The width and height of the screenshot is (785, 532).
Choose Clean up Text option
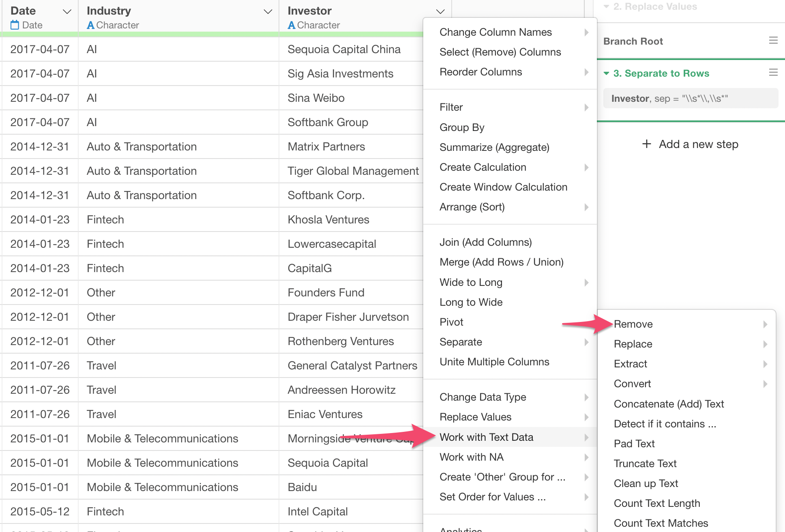[x=646, y=483]
